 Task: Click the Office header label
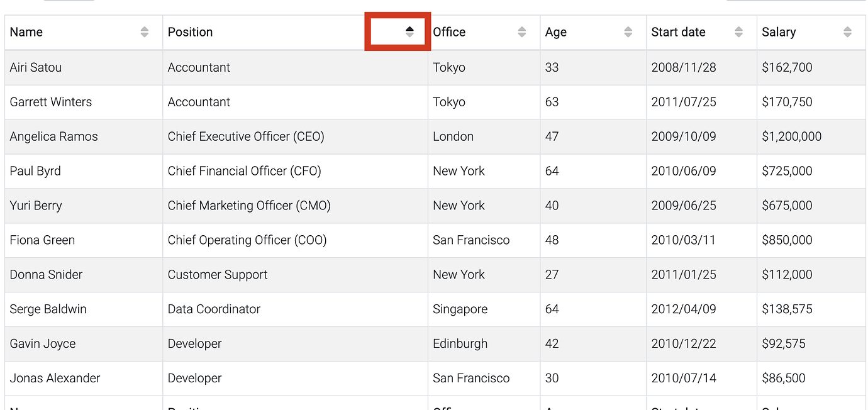tap(449, 32)
